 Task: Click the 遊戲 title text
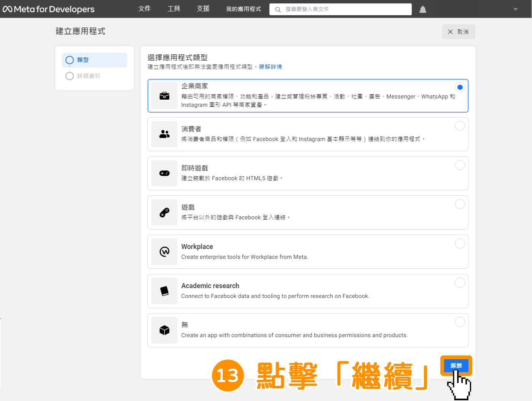point(188,207)
